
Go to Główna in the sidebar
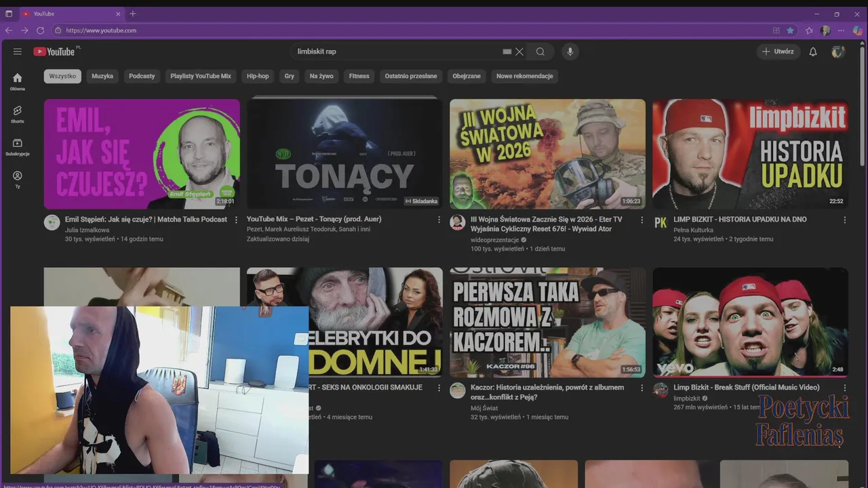click(18, 82)
